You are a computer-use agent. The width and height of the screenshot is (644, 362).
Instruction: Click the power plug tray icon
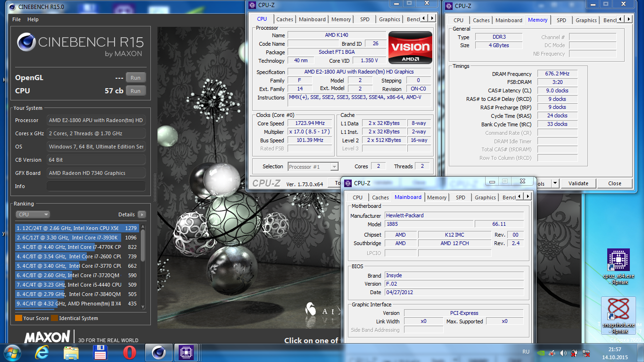pyautogui.click(x=574, y=353)
